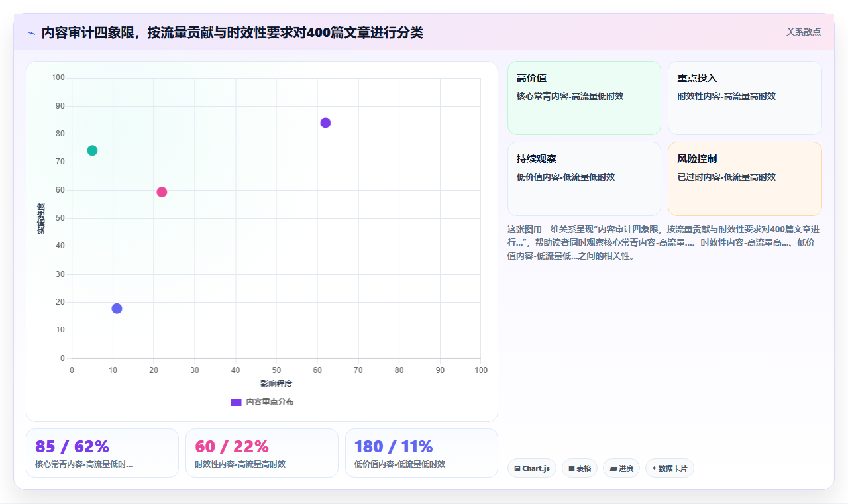
Task: Click the description paragraph starting 这张图用二维关系
Action: pos(664,242)
